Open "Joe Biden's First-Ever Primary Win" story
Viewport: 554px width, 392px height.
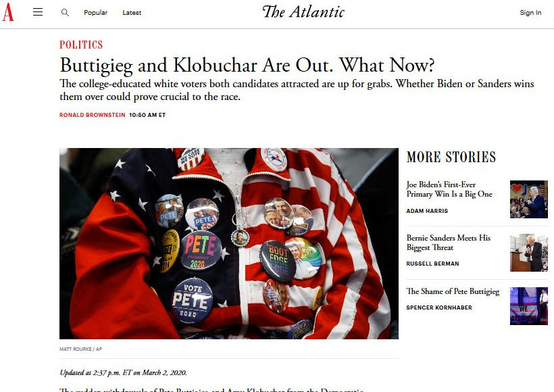(449, 189)
